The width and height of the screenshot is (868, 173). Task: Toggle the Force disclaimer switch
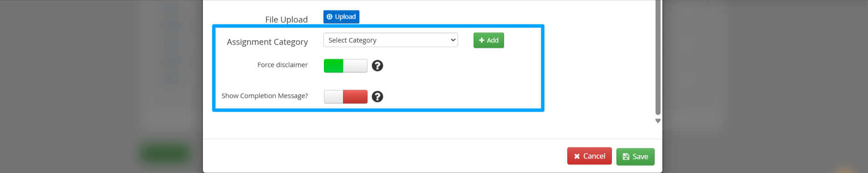pyautogui.click(x=345, y=66)
